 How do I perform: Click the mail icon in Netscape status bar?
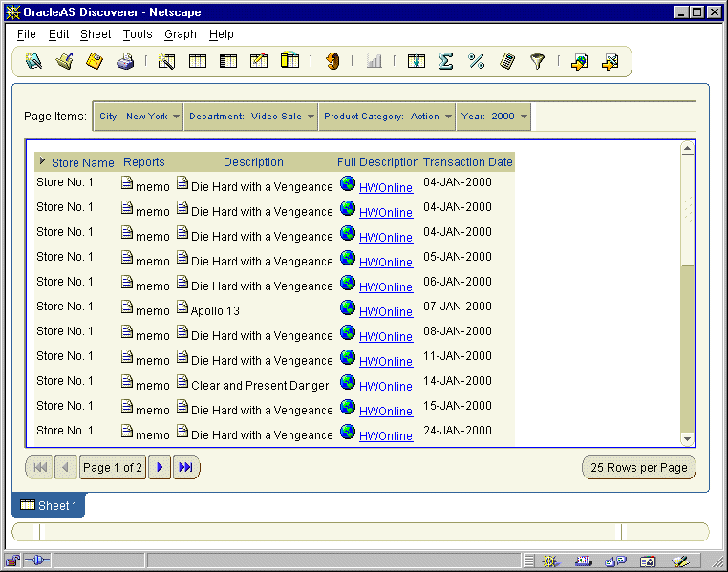coord(583,561)
